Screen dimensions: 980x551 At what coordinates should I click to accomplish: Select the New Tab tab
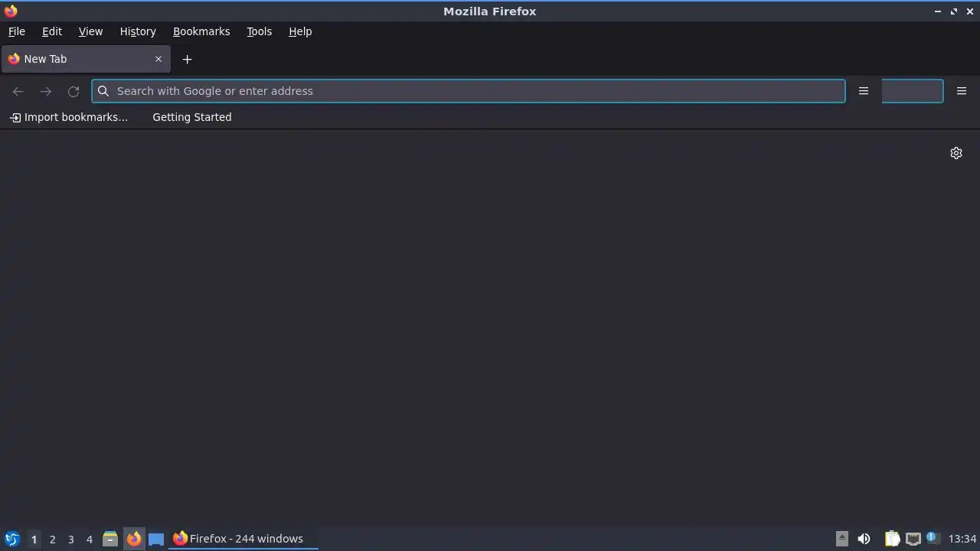(86, 59)
